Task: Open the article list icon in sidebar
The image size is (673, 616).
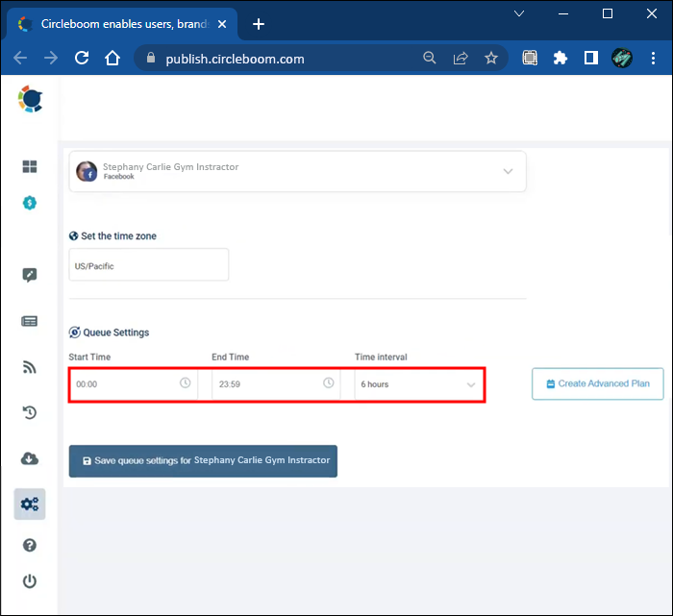Action: [x=30, y=321]
